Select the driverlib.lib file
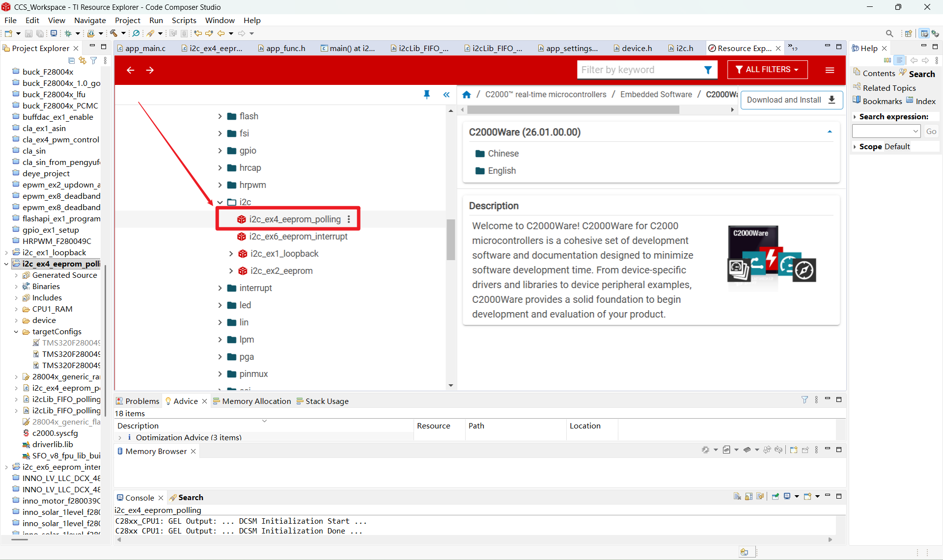This screenshot has width=943, height=560. pyautogui.click(x=53, y=444)
